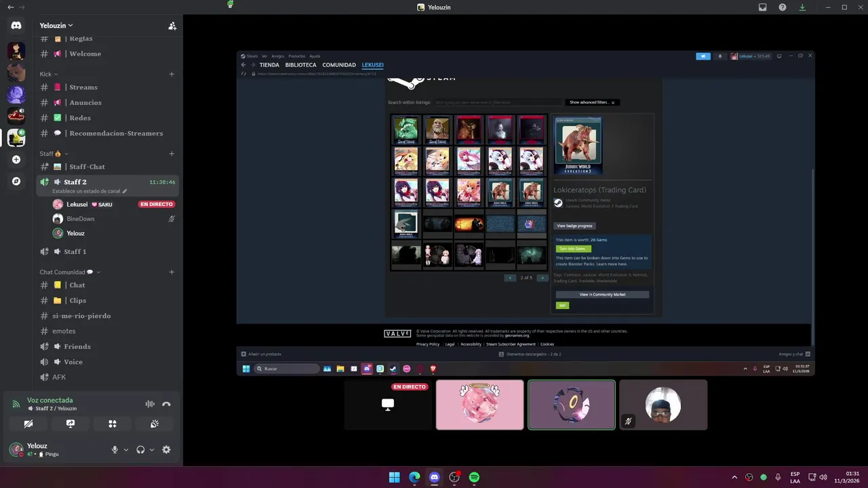Click LEKUSEI tab in streamed Steam window

(x=372, y=65)
